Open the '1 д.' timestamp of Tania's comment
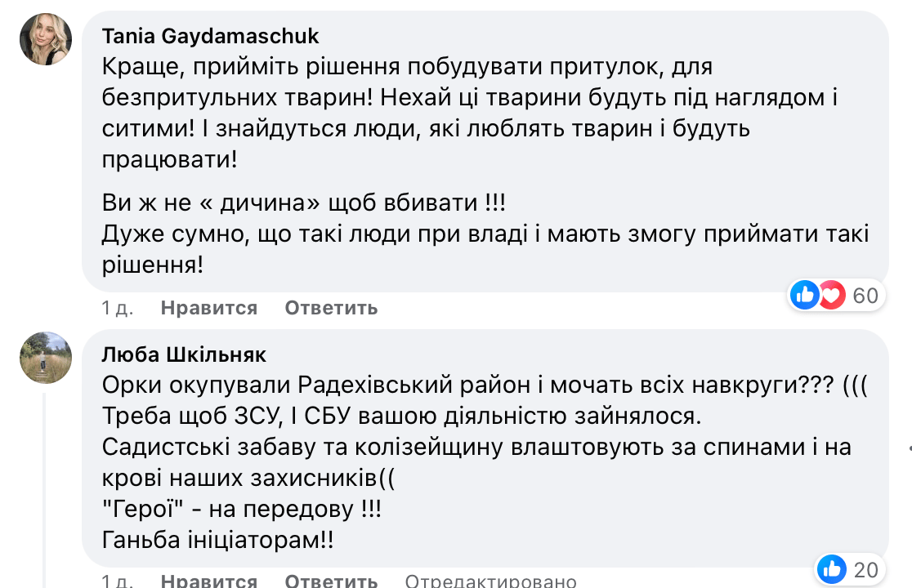912x588 pixels. (x=118, y=308)
